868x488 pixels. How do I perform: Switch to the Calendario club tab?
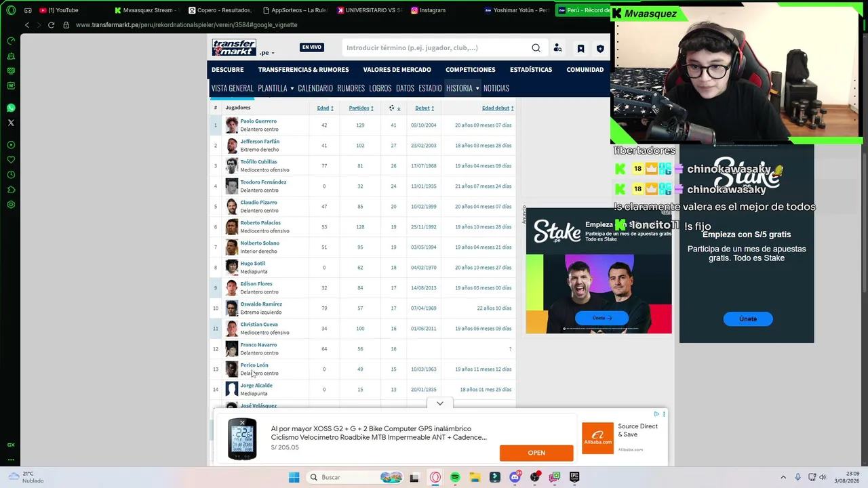[x=315, y=88]
